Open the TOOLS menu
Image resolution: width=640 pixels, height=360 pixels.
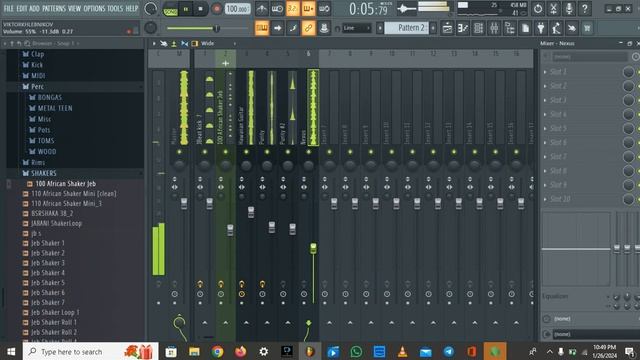[x=115, y=9]
